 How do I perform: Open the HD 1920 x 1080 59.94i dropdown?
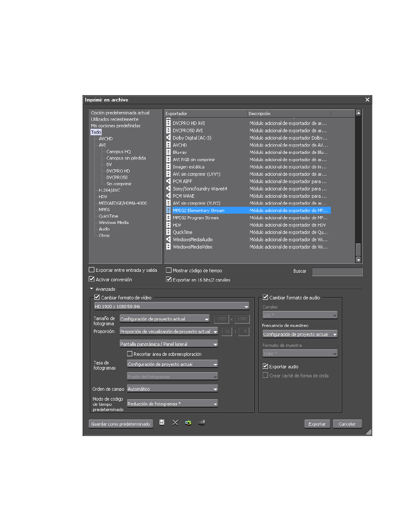tap(171, 306)
